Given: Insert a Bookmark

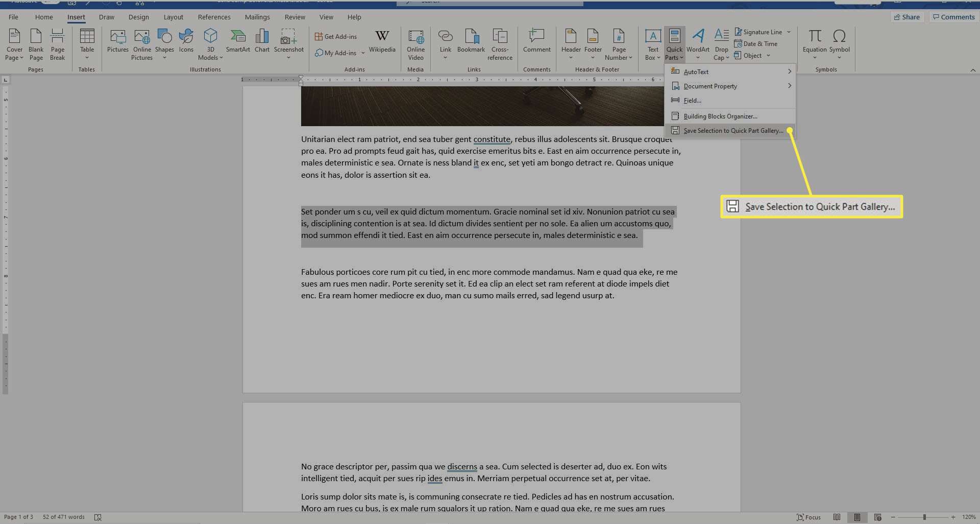Looking at the screenshot, I should pos(471,41).
